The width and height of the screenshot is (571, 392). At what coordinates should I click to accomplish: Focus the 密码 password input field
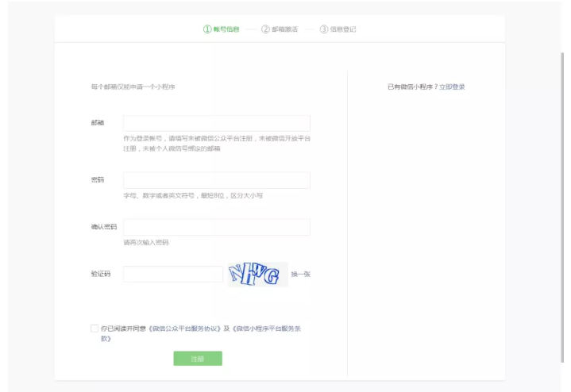click(216, 180)
